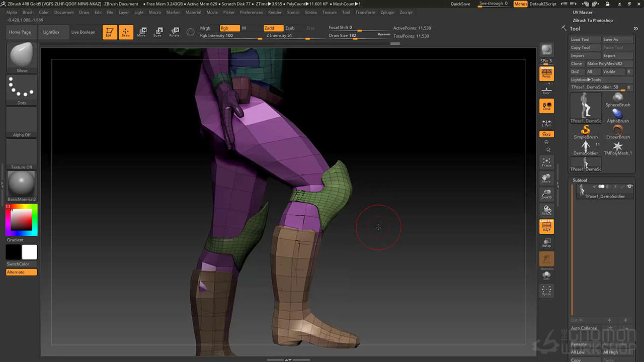
Task: Click the Frame icon on right shelf
Action: (x=546, y=162)
